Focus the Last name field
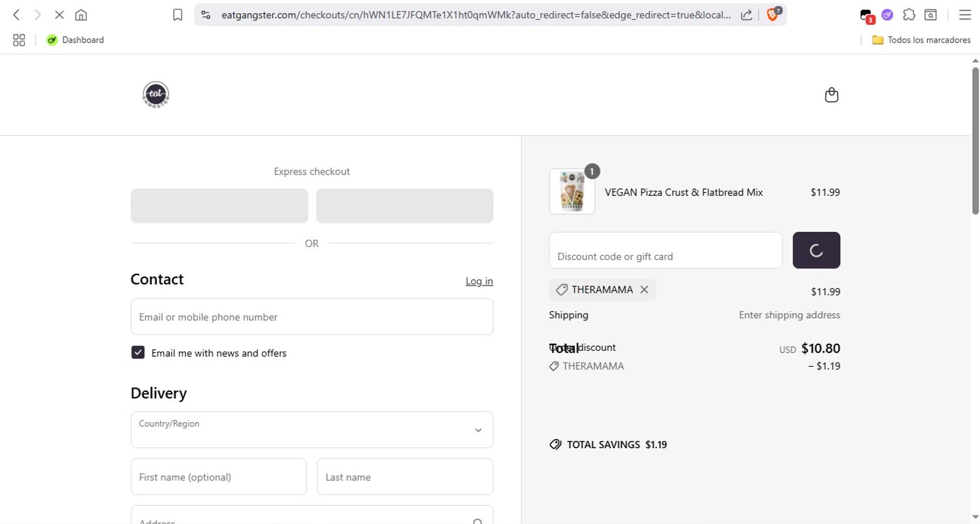Image resolution: width=980 pixels, height=524 pixels. click(x=404, y=477)
